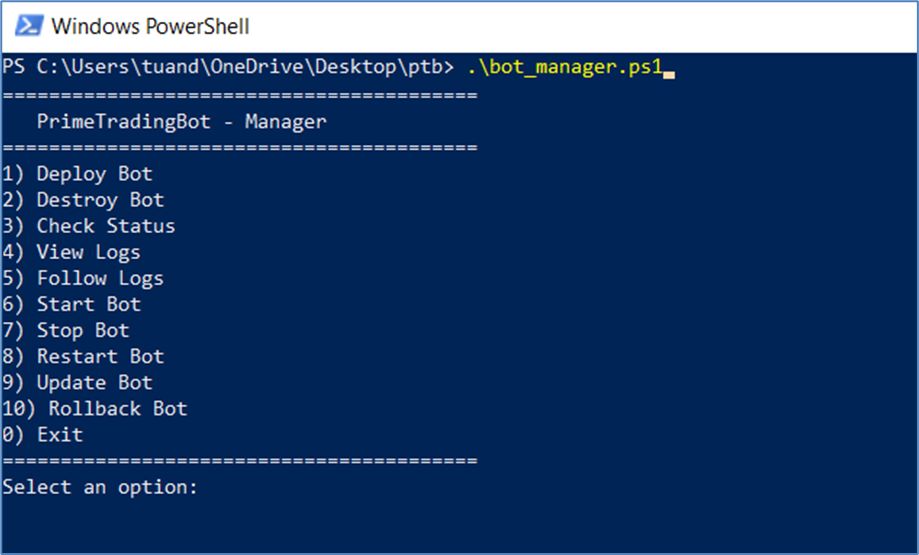The width and height of the screenshot is (919, 555).
Task: Click the separator line below Exit option
Action: tap(240, 461)
